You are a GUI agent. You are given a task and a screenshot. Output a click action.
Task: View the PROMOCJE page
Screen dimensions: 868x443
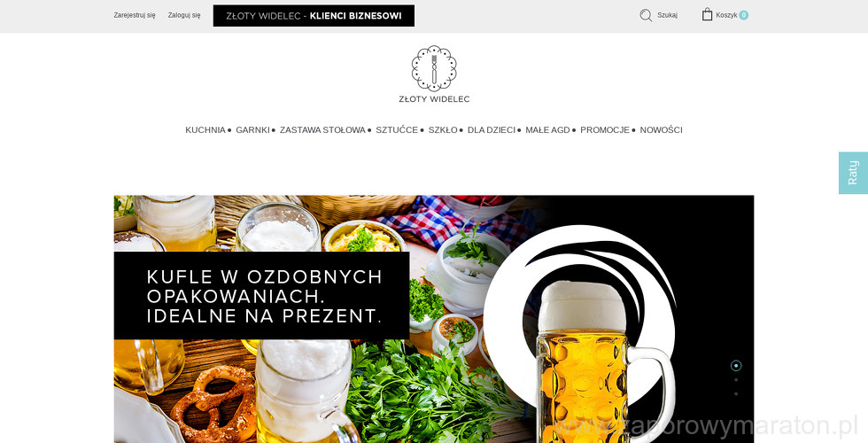point(605,130)
